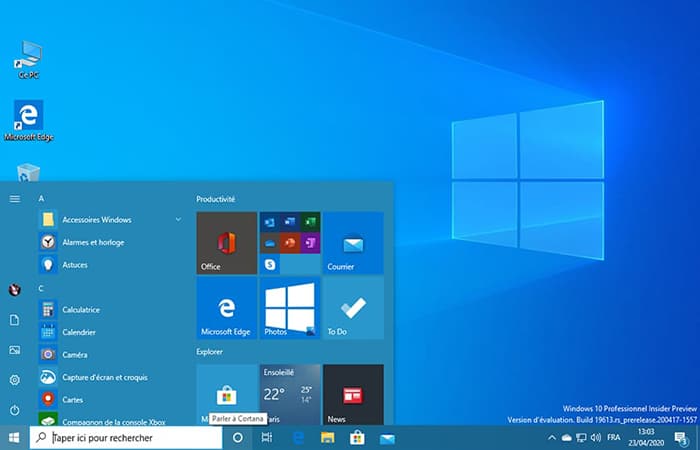Click the search box 'Taper ici pour rechercher'
Screen dimensions: 700x450
(x=125, y=438)
